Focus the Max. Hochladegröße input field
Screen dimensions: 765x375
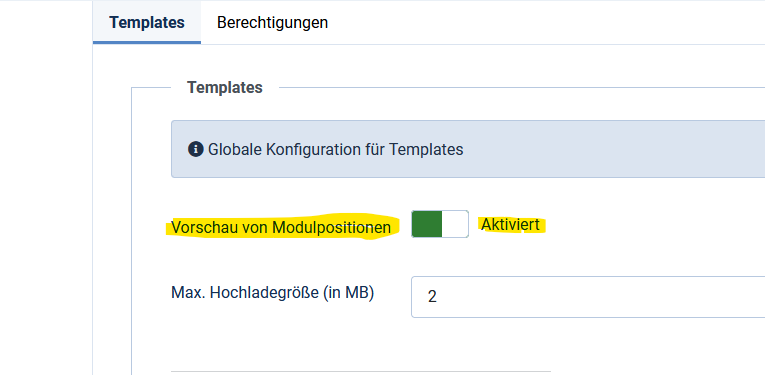[x=588, y=297]
